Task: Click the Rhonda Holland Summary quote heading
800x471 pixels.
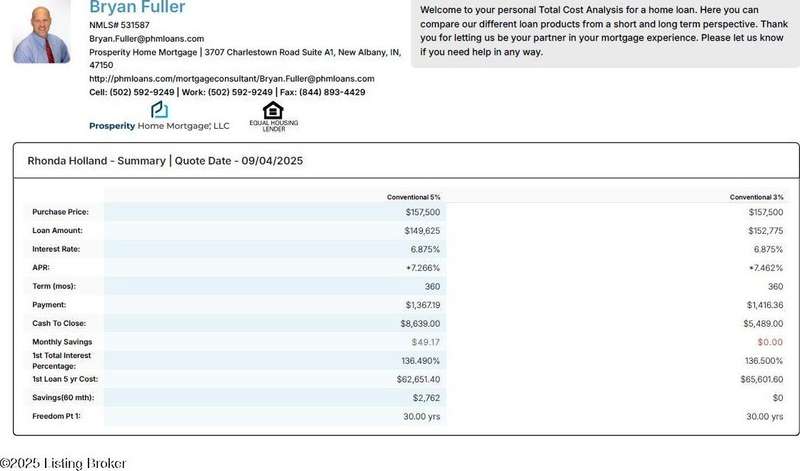Action: (165, 160)
